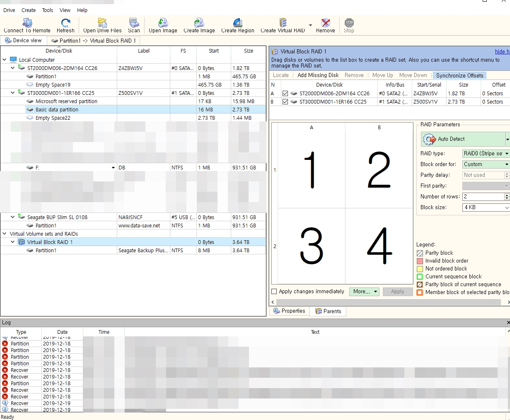Open Drive Files from toolbar

(x=102, y=23)
